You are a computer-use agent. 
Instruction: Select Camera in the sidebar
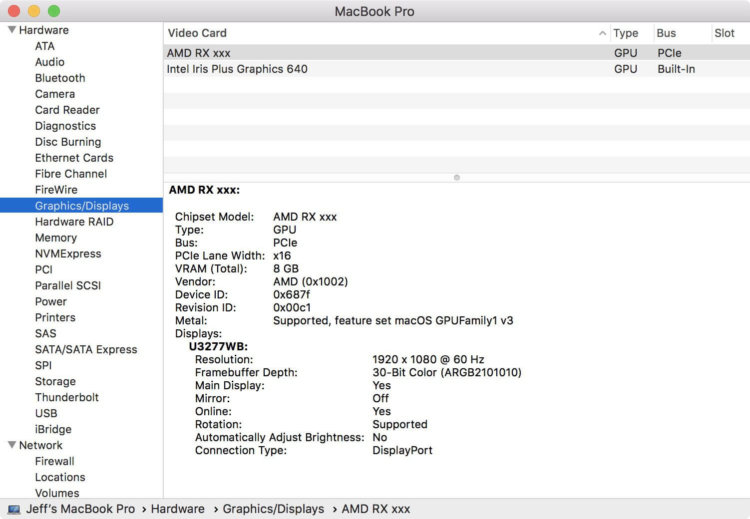pos(55,94)
